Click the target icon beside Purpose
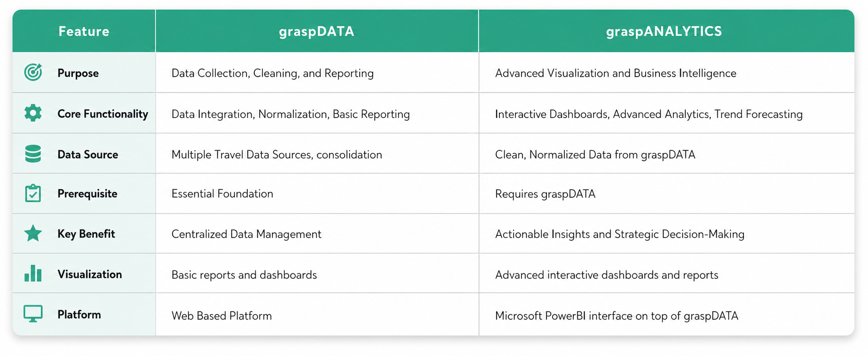Image resolution: width=868 pixels, height=356 pixels. [33, 72]
